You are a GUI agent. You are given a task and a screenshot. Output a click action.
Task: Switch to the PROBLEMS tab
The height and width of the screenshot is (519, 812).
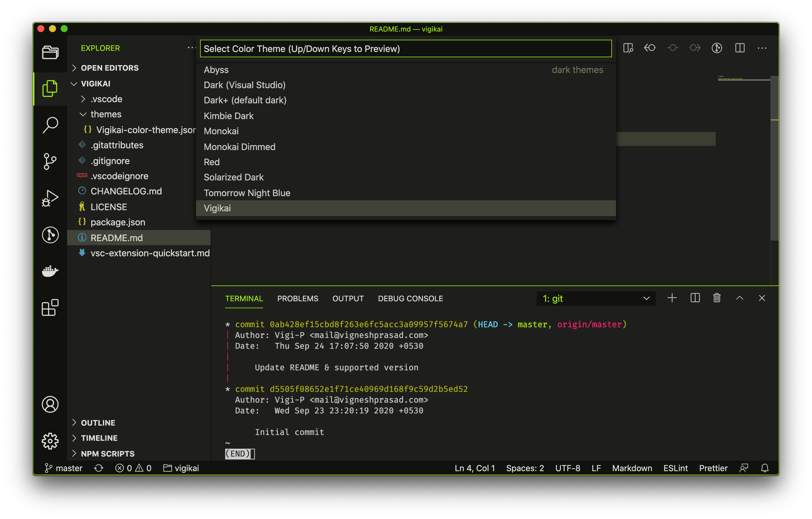(x=297, y=299)
